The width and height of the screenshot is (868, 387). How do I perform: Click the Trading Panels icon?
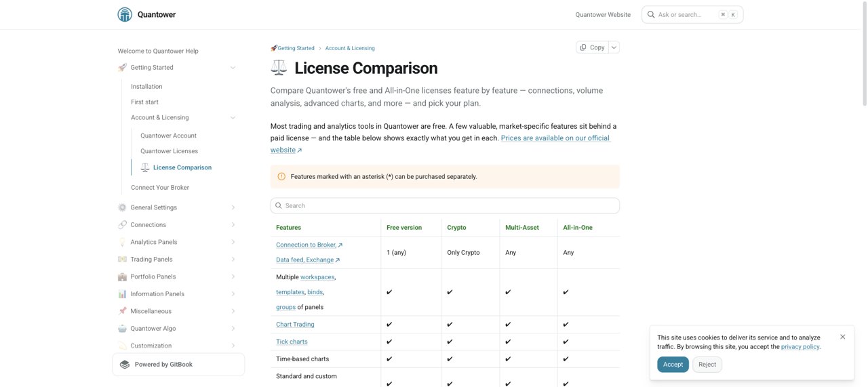pyautogui.click(x=122, y=259)
